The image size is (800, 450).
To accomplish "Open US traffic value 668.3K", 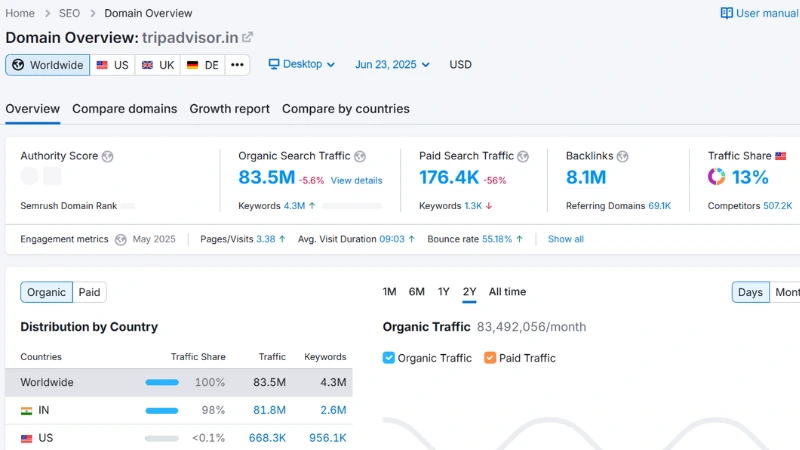I will click(267, 438).
